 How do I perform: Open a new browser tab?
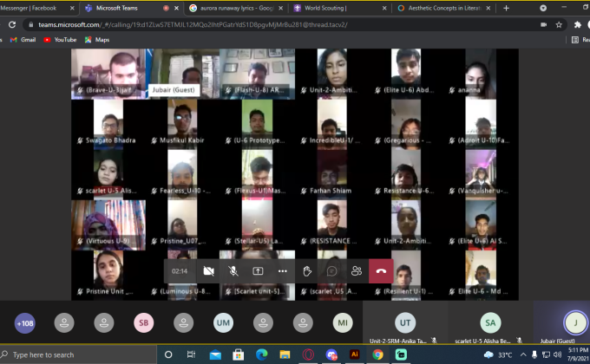point(507,8)
